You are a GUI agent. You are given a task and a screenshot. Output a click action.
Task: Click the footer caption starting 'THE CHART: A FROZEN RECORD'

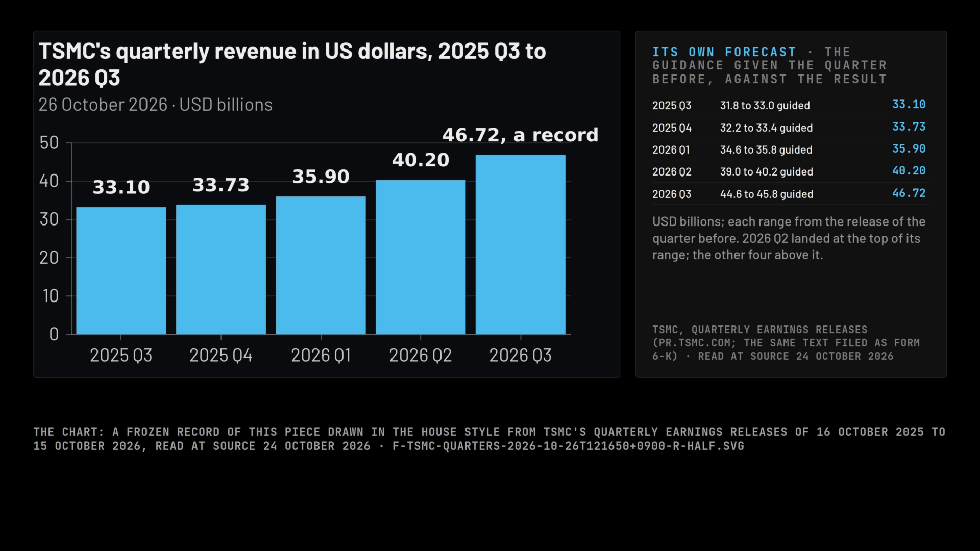tap(489, 439)
